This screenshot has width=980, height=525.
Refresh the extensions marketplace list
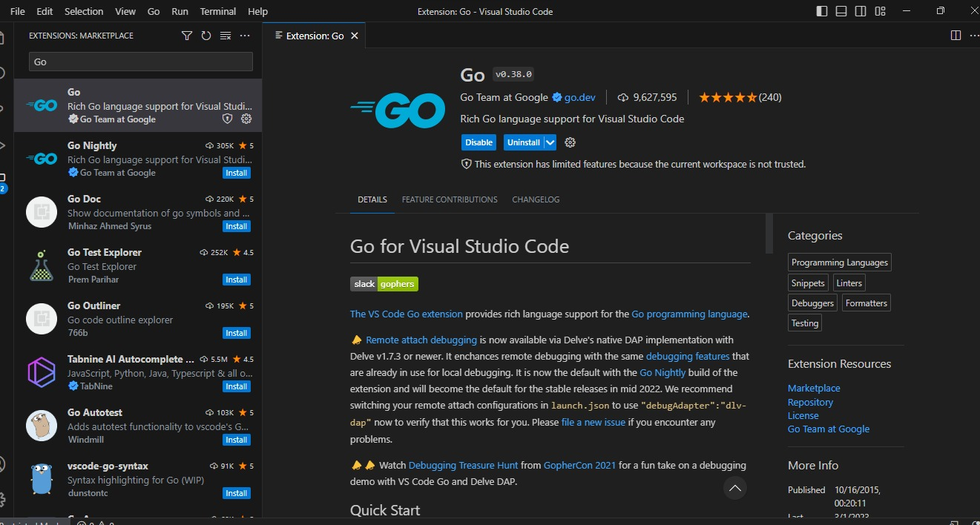(206, 36)
